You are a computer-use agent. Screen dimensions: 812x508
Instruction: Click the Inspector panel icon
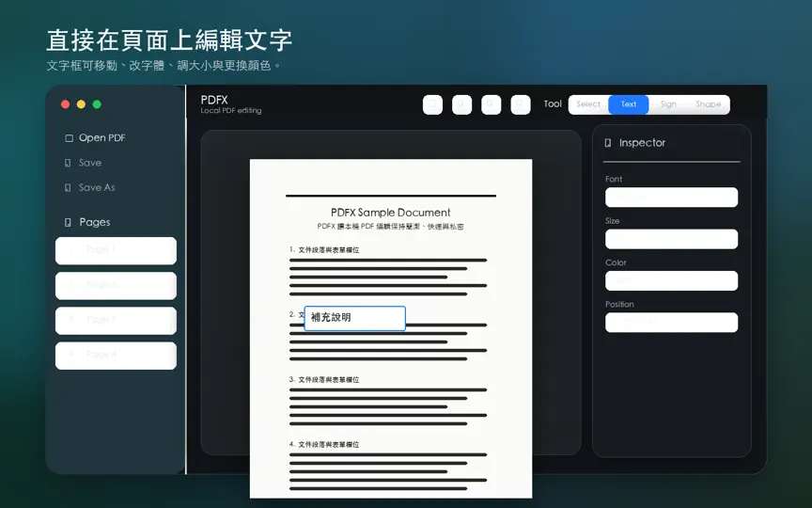click(x=608, y=143)
